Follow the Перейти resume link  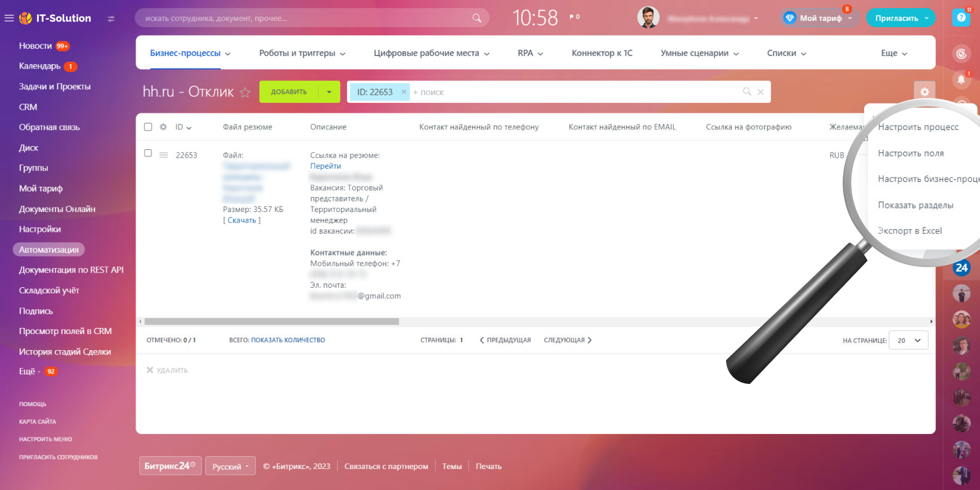tap(325, 166)
